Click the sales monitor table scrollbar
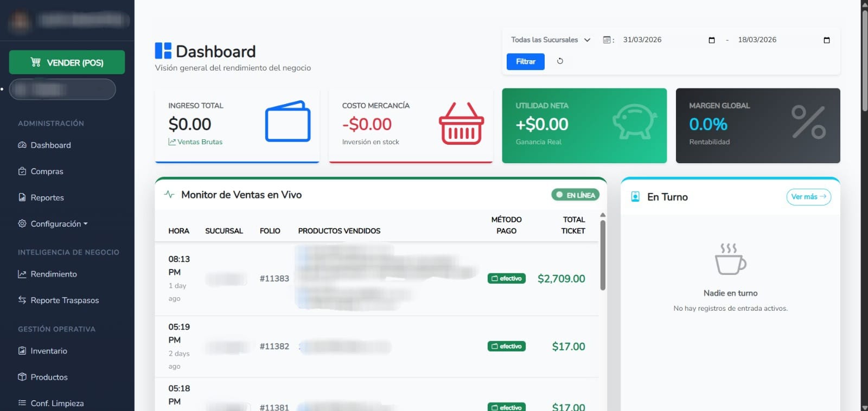The width and height of the screenshot is (868, 411). [x=603, y=255]
